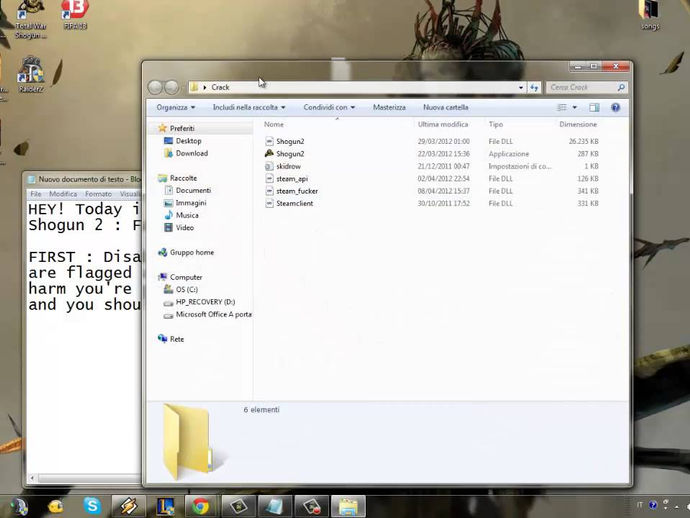Screen dimensions: 690x518
Task: Click the refresh button beside address bar
Action: pos(534,87)
